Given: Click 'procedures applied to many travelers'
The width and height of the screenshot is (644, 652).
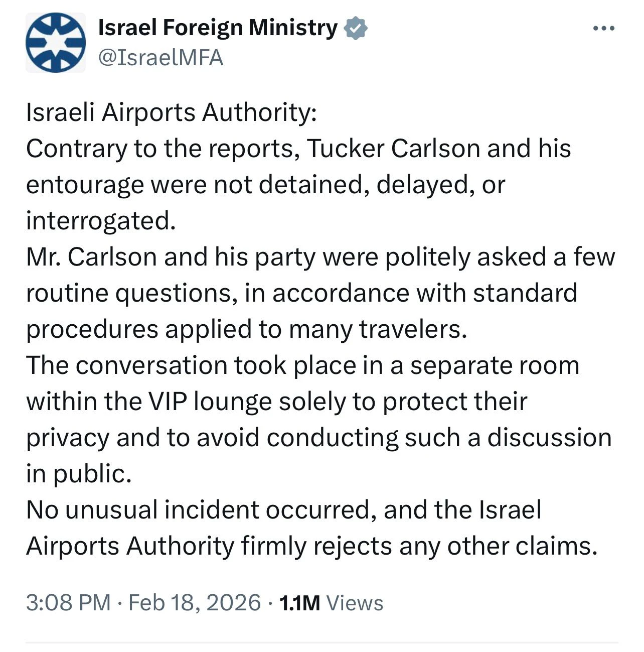Looking at the screenshot, I should click(246, 329).
